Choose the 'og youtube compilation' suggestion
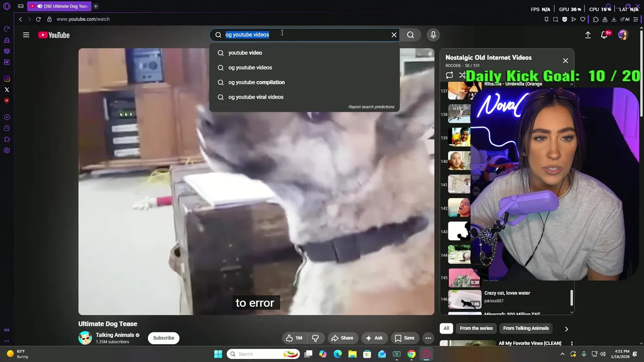Image resolution: width=644 pixels, height=362 pixels. tap(304, 82)
